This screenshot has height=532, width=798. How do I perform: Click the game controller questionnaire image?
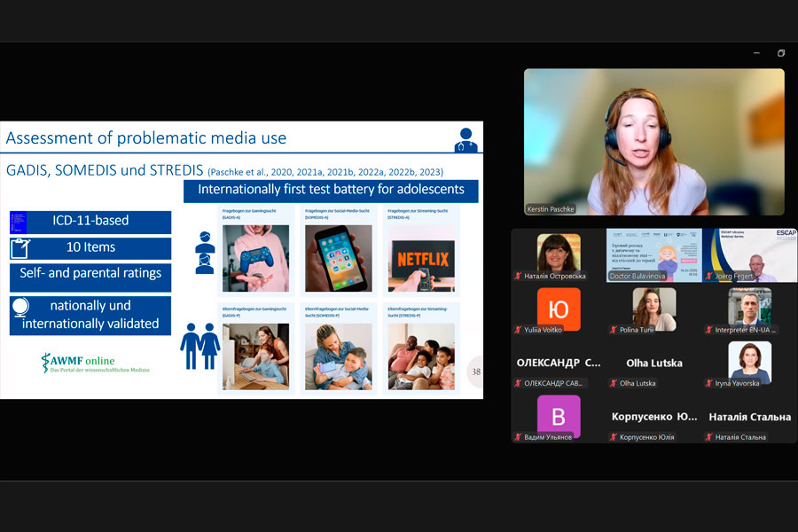255,258
